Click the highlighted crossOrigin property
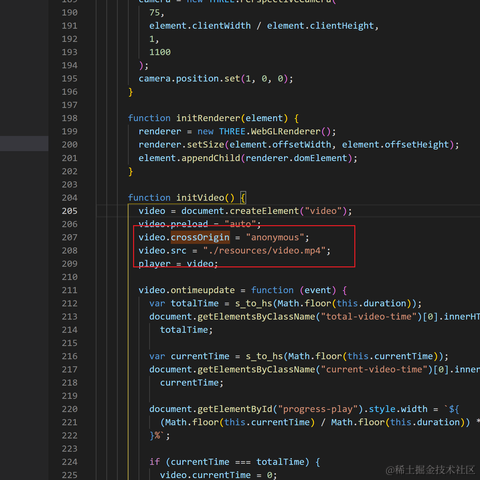 [200, 237]
